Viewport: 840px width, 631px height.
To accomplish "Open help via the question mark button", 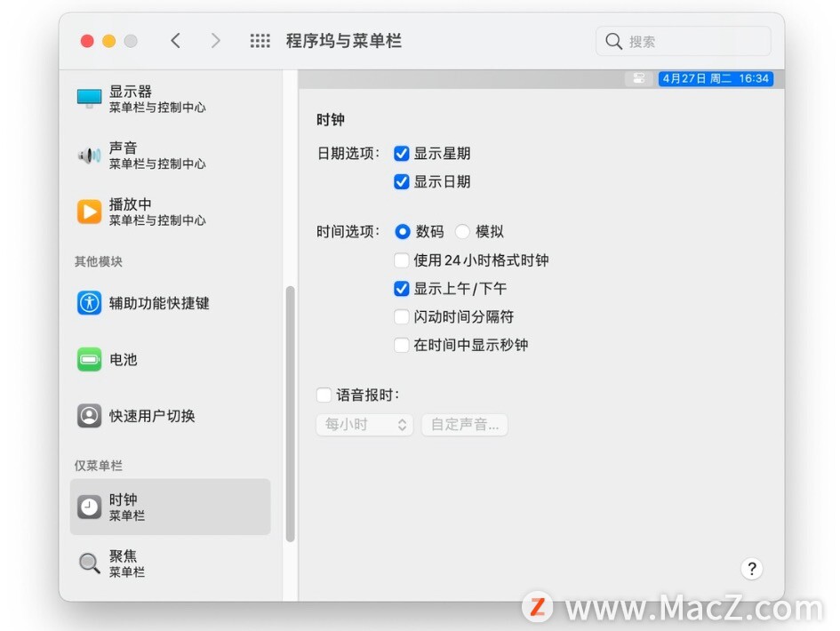I will [752, 569].
